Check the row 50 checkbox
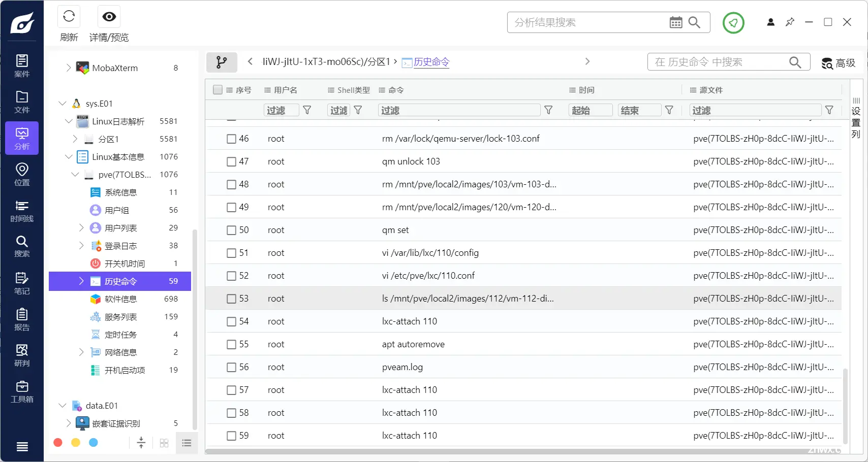Image resolution: width=868 pixels, height=462 pixels. [x=232, y=230]
